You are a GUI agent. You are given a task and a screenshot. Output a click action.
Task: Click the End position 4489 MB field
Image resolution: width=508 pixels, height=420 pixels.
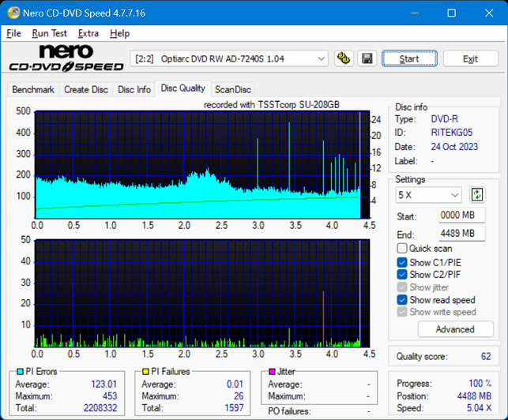pos(462,233)
